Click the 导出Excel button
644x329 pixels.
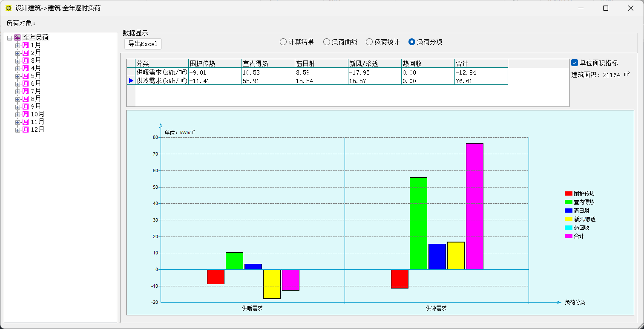click(143, 43)
